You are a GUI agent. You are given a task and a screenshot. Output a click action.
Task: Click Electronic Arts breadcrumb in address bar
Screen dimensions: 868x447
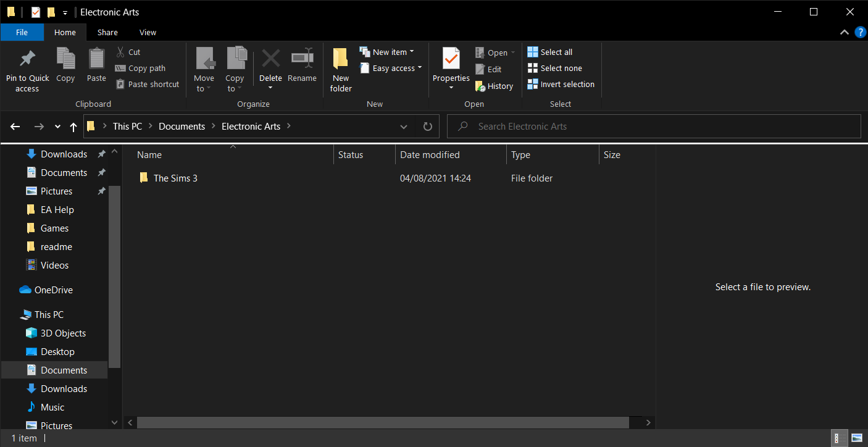click(251, 127)
